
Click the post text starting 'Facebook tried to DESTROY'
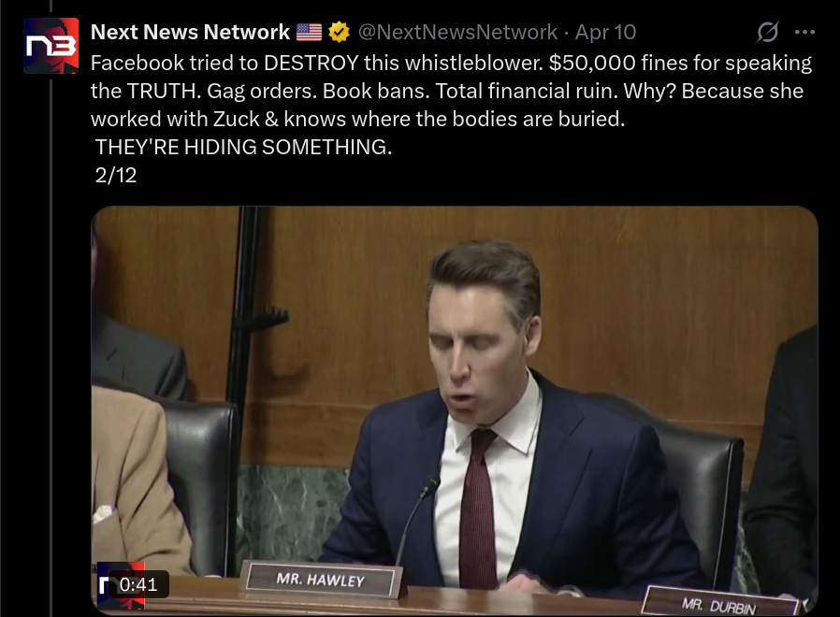coord(451,91)
